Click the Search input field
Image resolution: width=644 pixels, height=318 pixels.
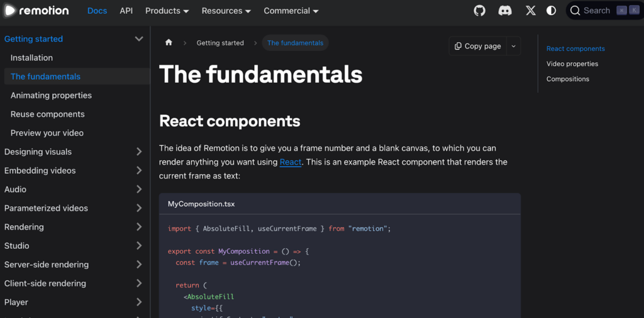pyautogui.click(x=597, y=11)
